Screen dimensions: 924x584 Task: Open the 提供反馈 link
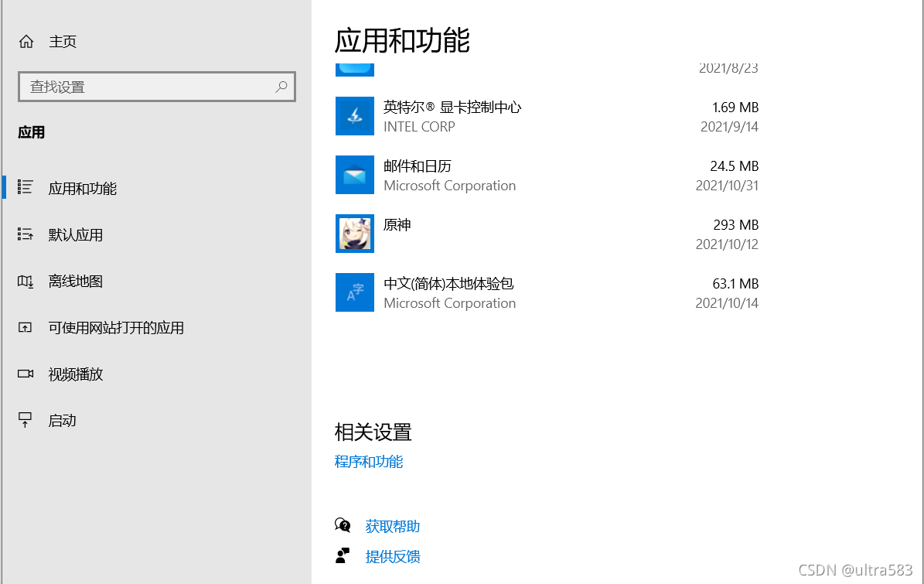(393, 557)
